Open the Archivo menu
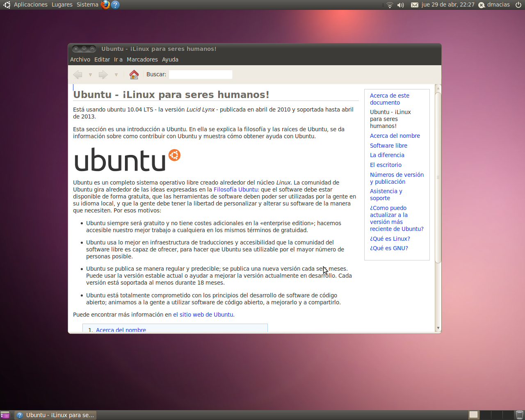Screen dimensions: 525x420 tap(80, 59)
